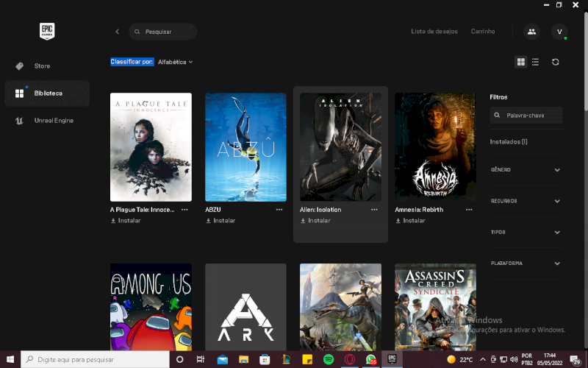Open Unreal Engine in the sidebar
Viewport: 588px width, 368px height.
(53, 121)
